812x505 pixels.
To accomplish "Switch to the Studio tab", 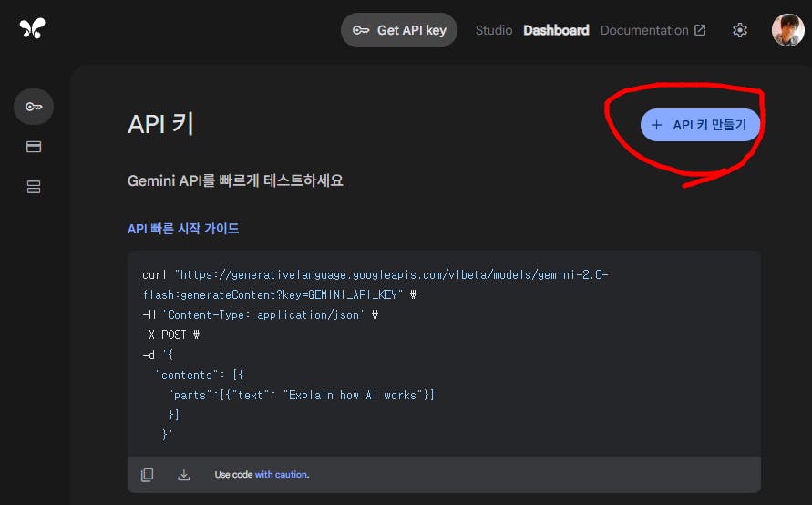I will tap(494, 30).
